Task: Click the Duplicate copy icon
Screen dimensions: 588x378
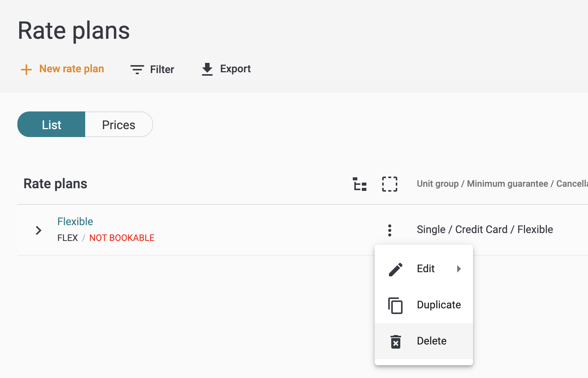Action: tap(395, 305)
